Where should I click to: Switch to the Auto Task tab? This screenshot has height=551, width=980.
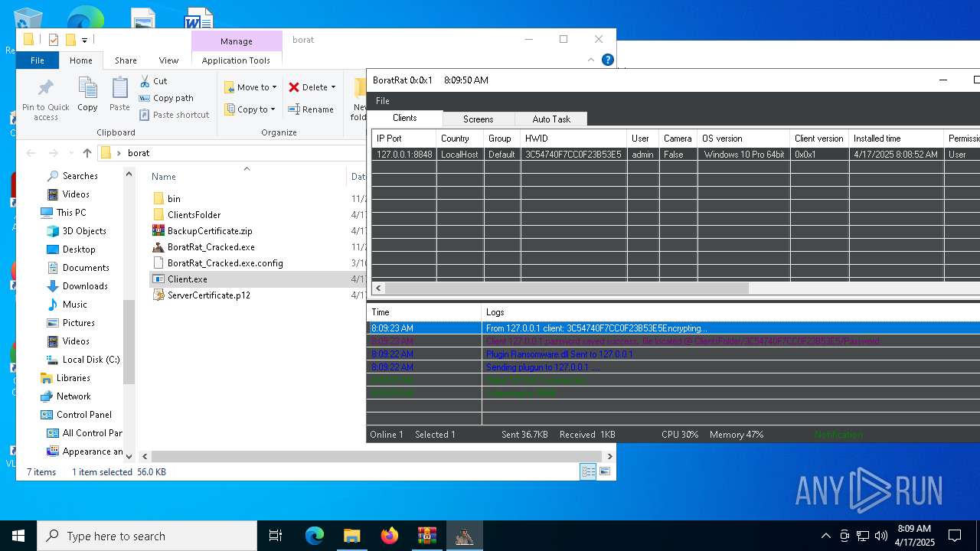click(x=551, y=119)
